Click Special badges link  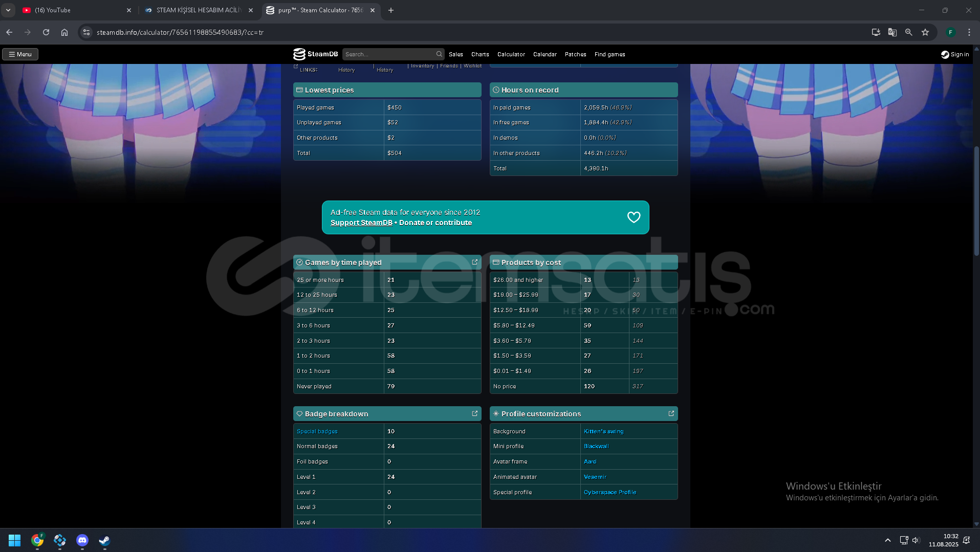pyautogui.click(x=317, y=431)
